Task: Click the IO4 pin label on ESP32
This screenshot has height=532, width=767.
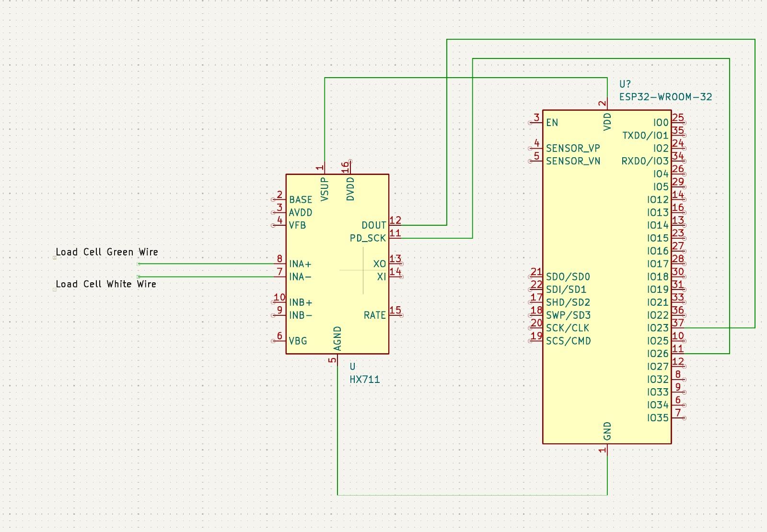Action: click(661, 174)
